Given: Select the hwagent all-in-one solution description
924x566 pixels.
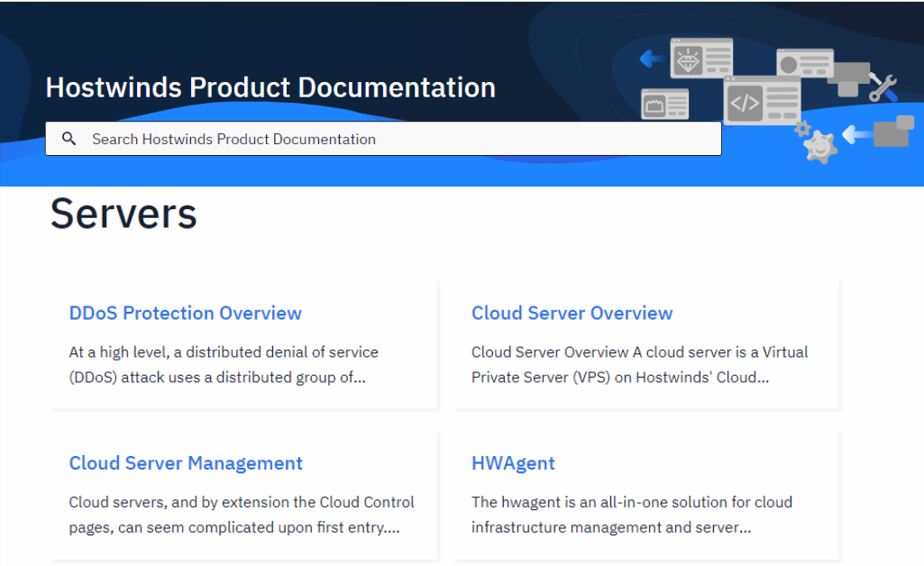Looking at the screenshot, I should (x=632, y=515).
